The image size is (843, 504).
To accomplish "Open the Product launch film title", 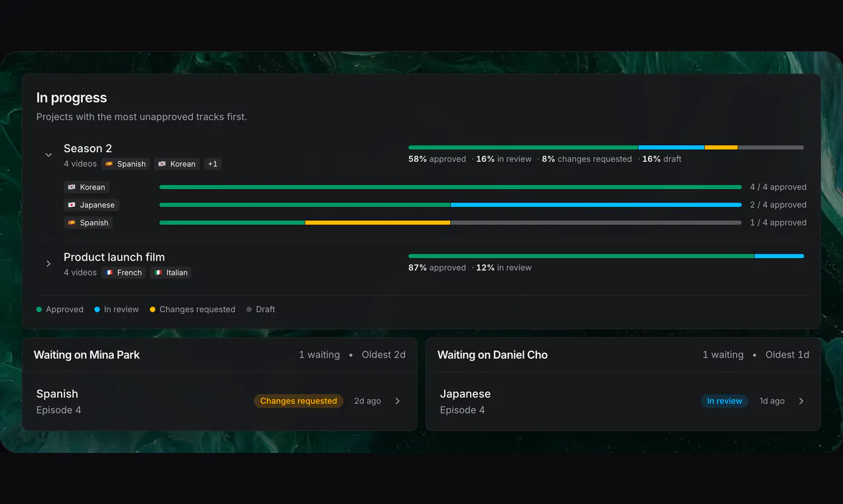I will [114, 257].
